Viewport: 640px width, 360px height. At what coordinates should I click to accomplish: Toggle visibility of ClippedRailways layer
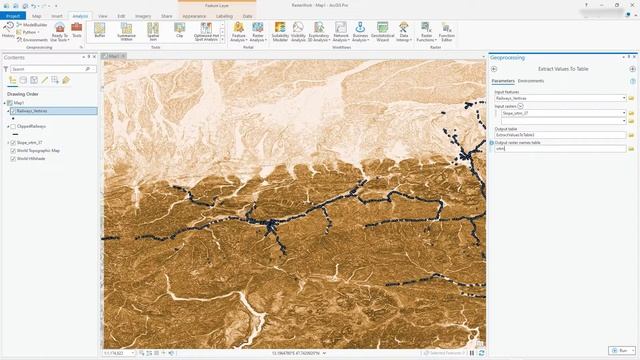tap(13, 127)
